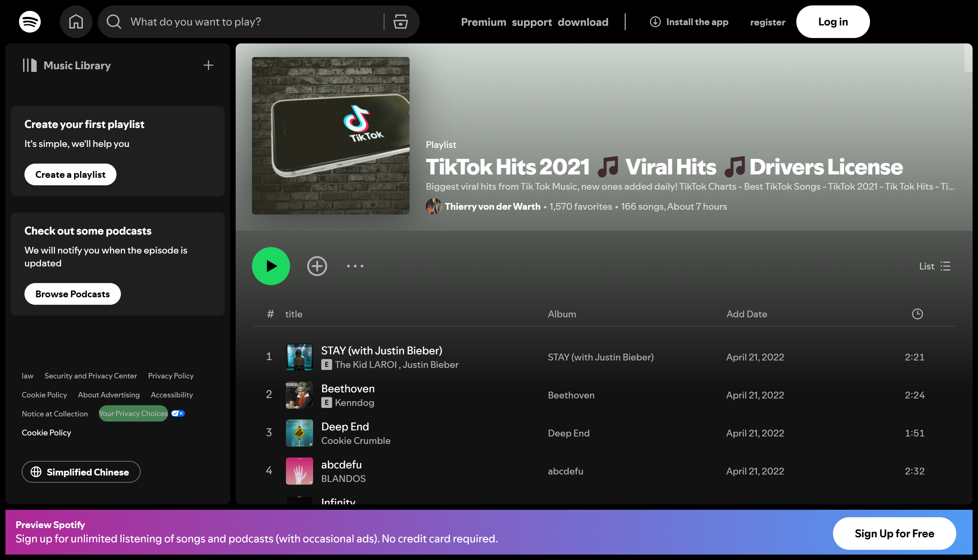Click Sign Up for Free button
The width and height of the screenshot is (978, 560).
pyautogui.click(x=894, y=534)
